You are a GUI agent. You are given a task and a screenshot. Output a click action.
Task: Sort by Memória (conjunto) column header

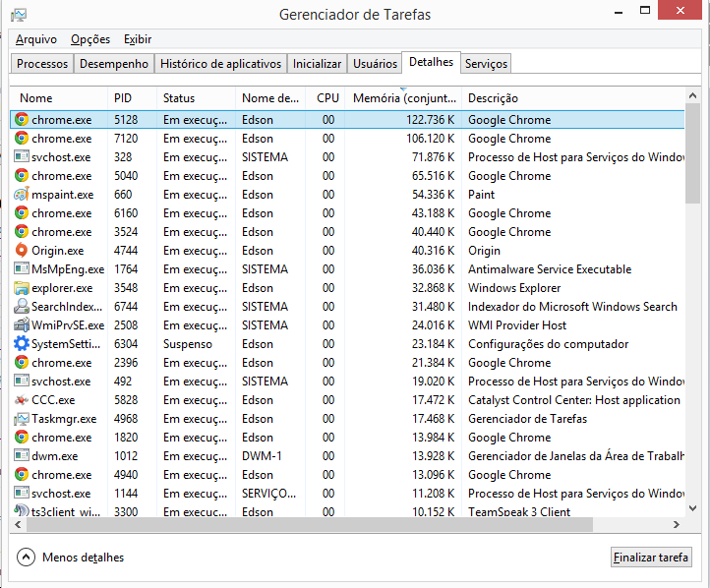click(403, 98)
